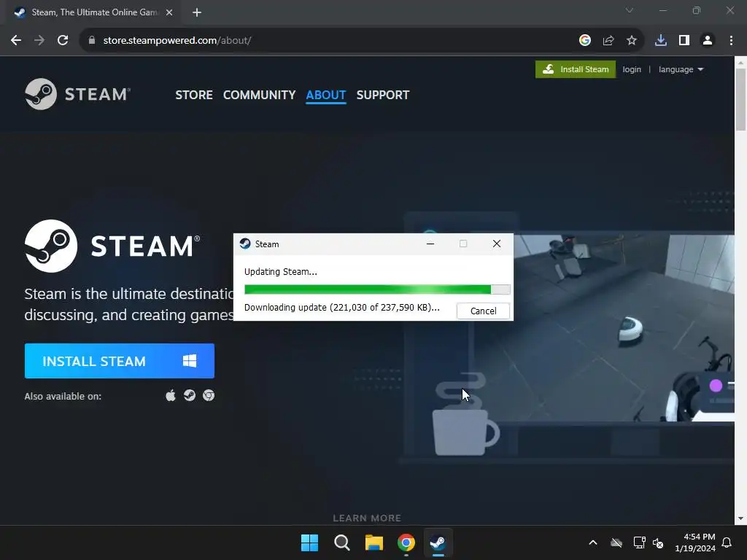The image size is (747, 560).
Task: Open the login link
Action: (632, 69)
